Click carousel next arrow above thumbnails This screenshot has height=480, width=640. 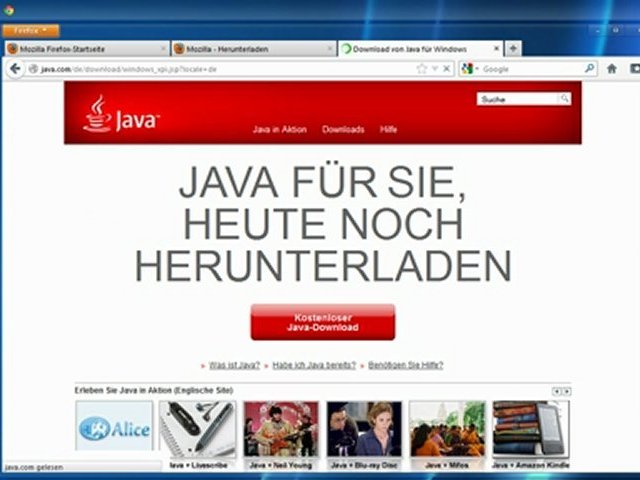[566, 391]
